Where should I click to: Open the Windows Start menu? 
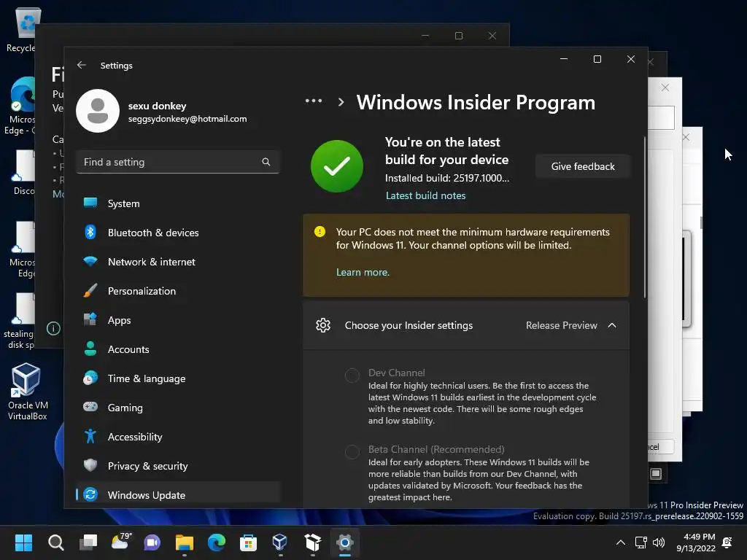click(23, 542)
